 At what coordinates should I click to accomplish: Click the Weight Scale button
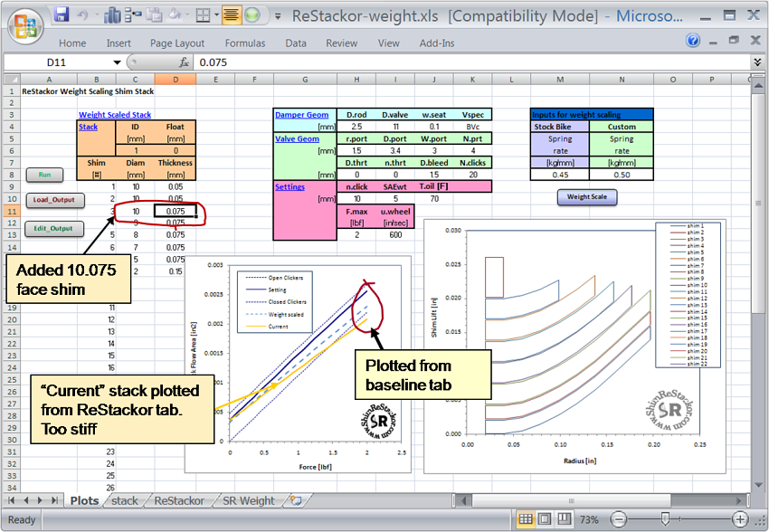tap(587, 197)
